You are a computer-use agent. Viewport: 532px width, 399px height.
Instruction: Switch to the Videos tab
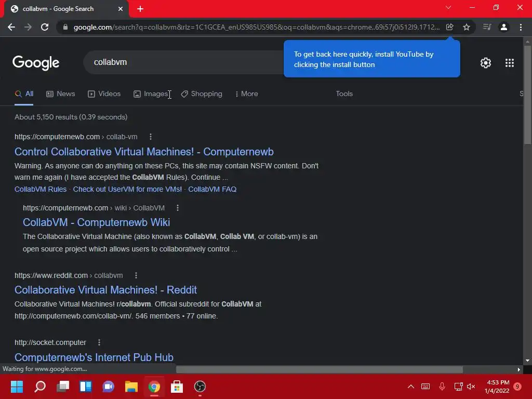point(104,94)
